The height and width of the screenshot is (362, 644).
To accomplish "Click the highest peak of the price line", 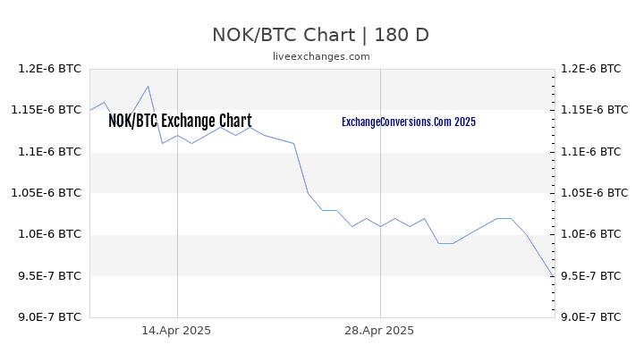I will [148, 86].
